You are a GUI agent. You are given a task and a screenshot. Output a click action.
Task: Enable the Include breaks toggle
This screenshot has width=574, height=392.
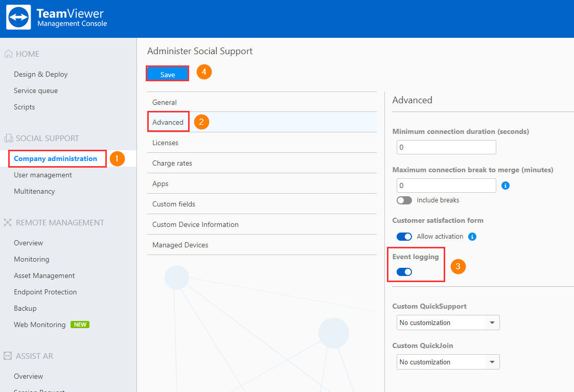tap(404, 200)
